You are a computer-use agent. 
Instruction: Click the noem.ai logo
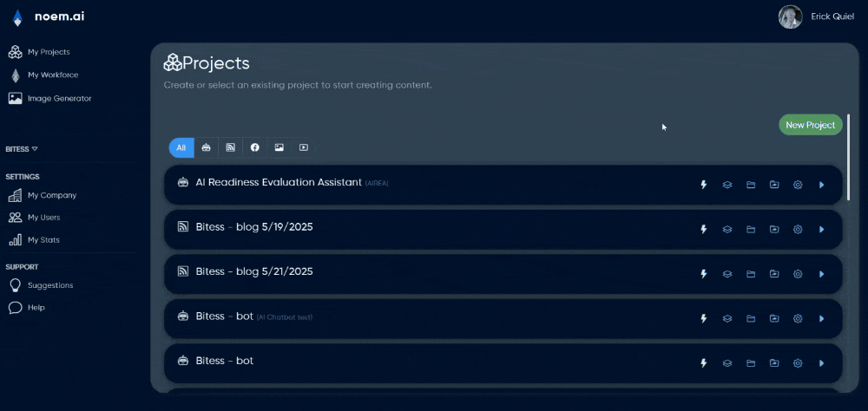click(x=48, y=17)
